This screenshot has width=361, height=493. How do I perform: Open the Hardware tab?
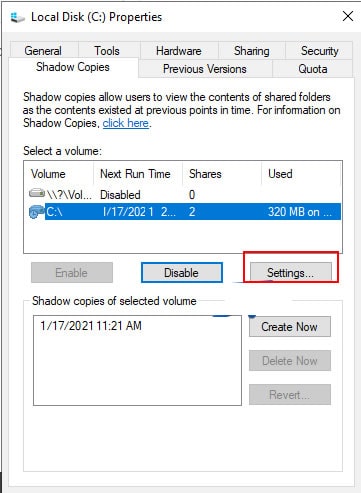click(179, 51)
